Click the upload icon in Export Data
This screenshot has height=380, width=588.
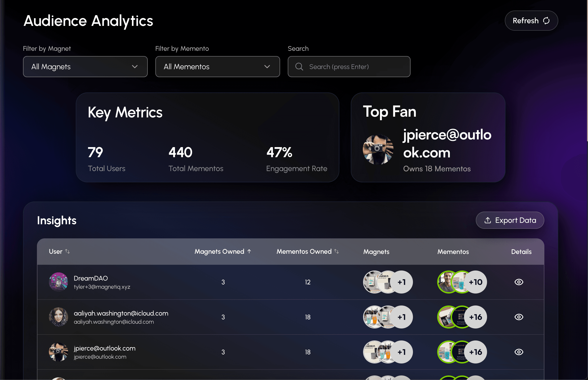[x=488, y=220]
